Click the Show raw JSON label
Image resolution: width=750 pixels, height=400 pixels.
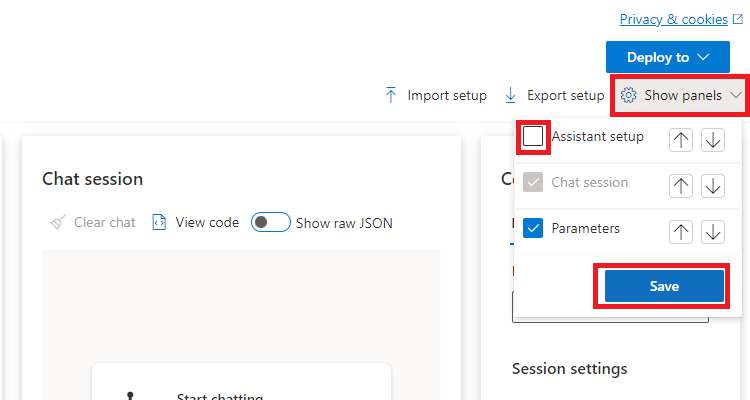pos(344,223)
